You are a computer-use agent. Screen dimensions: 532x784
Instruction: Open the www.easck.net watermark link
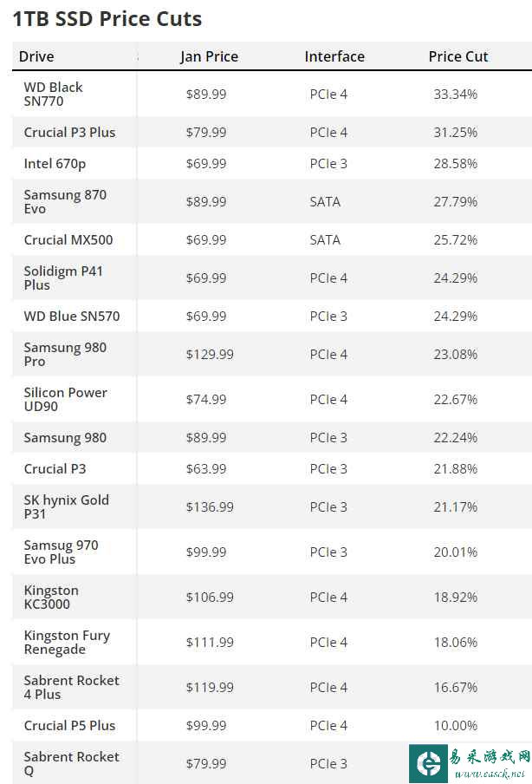[489, 774]
